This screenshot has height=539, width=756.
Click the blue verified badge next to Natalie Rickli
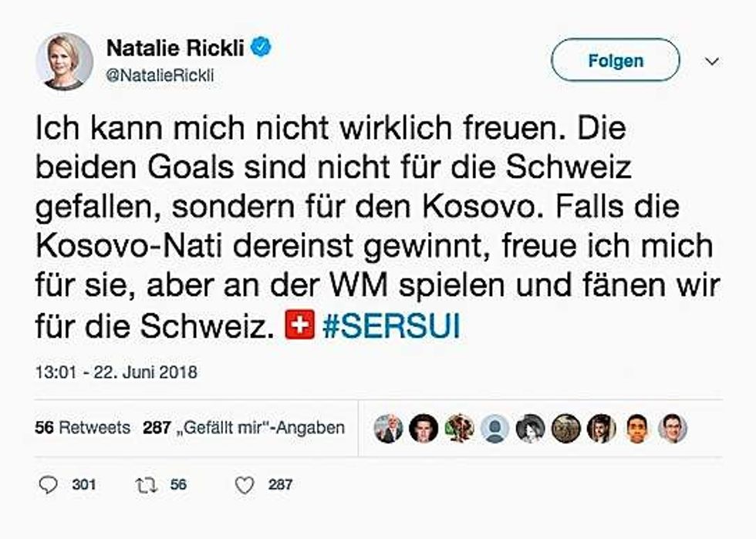pos(262,45)
